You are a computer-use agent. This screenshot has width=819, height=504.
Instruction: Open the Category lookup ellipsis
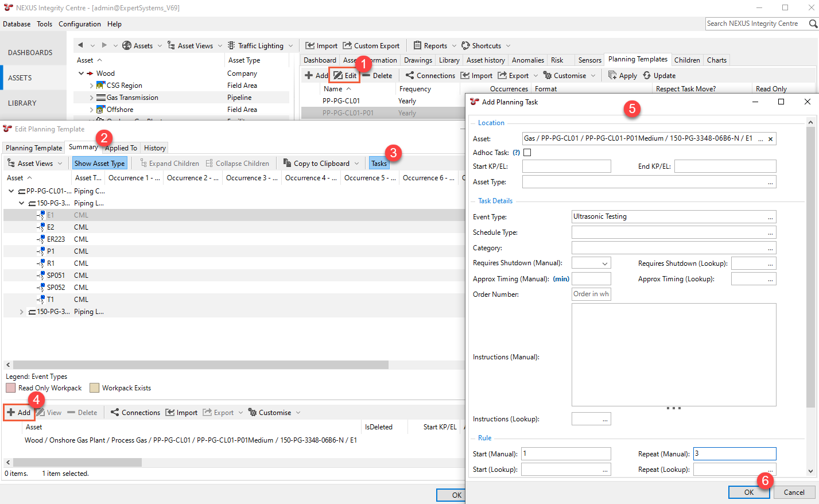771,247
